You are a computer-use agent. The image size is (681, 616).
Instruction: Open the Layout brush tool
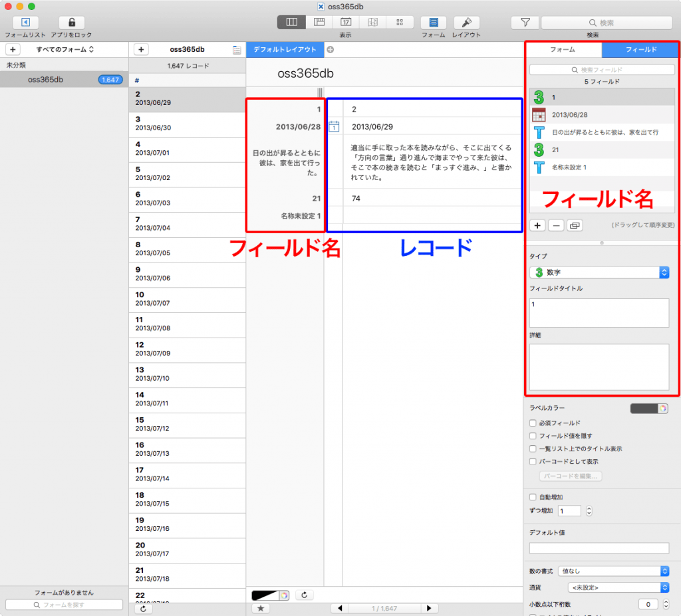coord(466,22)
